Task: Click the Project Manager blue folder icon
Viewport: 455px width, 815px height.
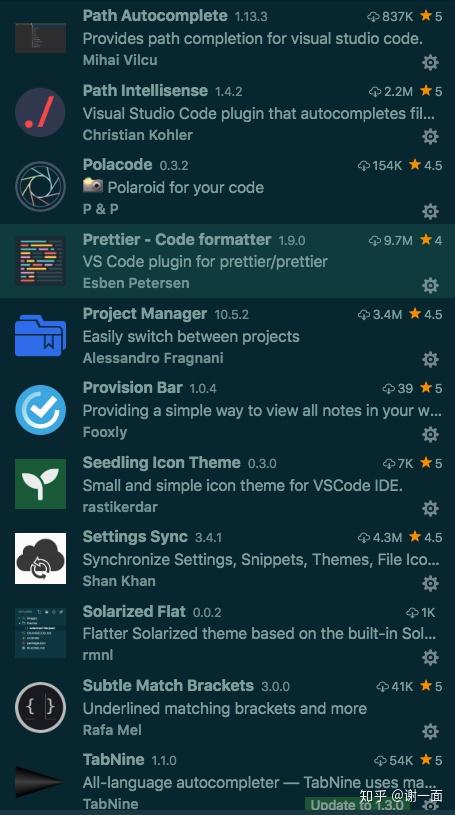Action: [41, 335]
